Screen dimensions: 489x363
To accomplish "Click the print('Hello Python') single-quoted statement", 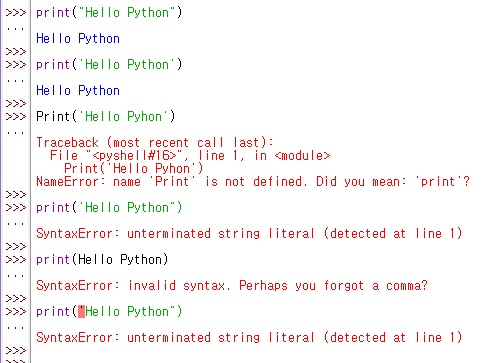I will tap(109, 64).
